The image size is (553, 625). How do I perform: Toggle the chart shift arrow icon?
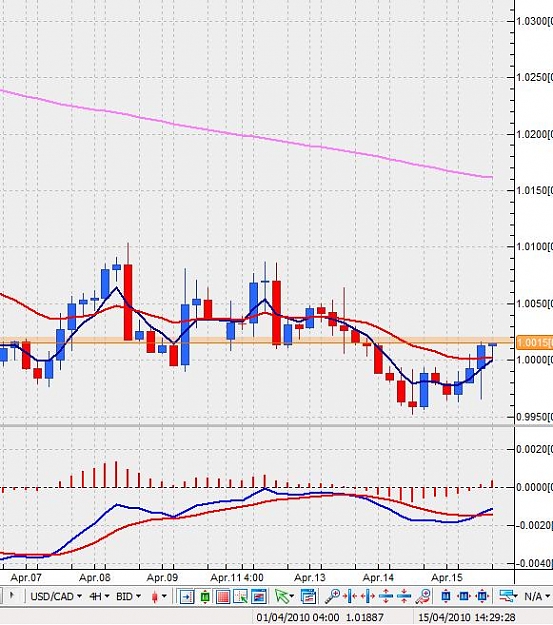click(186, 597)
